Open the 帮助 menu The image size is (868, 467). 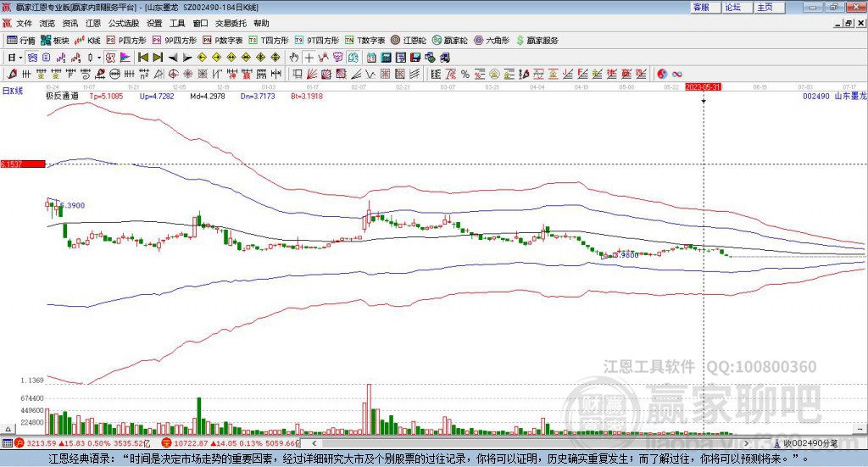pyautogui.click(x=261, y=23)
